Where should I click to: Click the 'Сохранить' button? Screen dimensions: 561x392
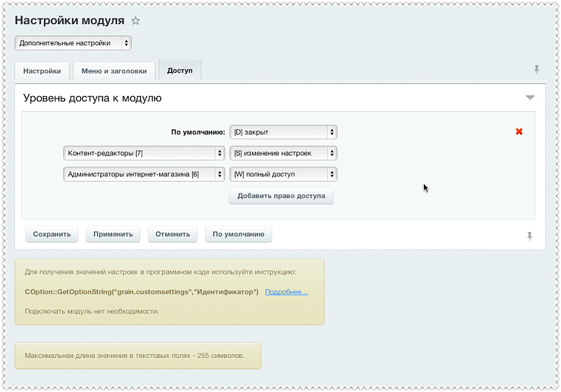[52, 234]
